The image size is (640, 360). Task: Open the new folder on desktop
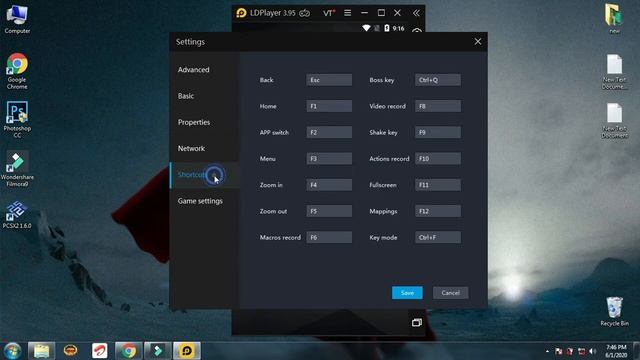(x=614, y=19)
